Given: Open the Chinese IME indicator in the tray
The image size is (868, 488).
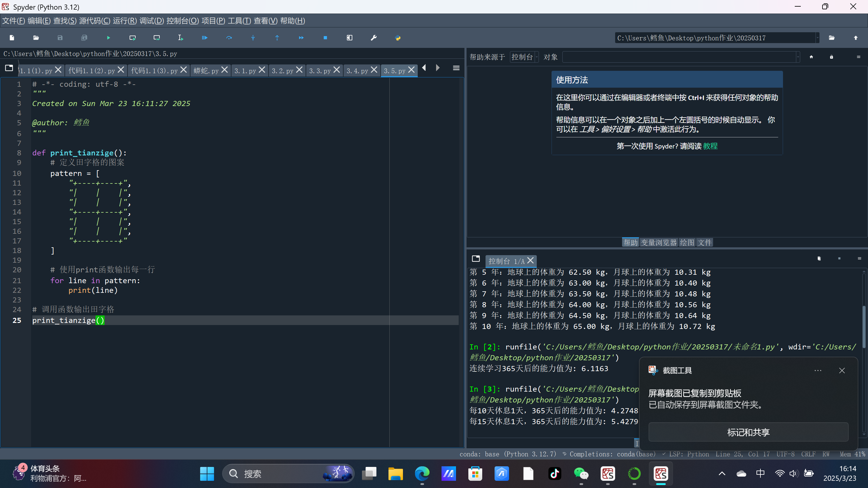Looking at the screenshot, I should [760, 474].
